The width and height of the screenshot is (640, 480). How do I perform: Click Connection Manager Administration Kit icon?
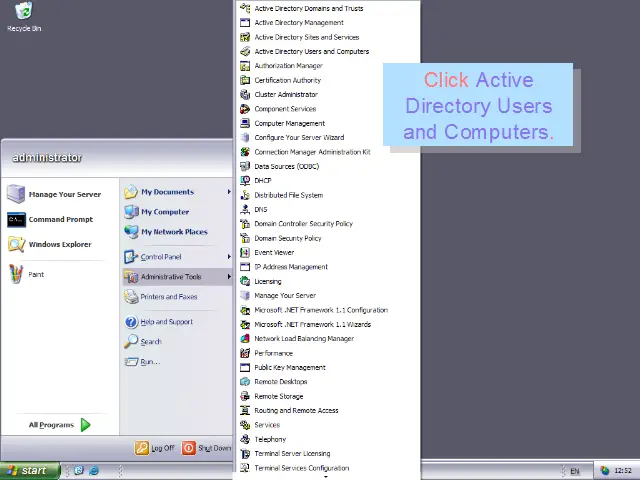245,152
